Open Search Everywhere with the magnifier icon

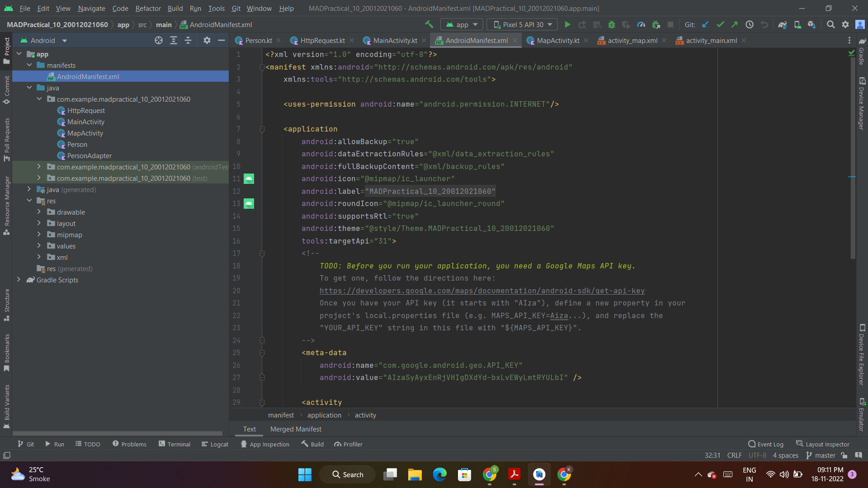click(831, 24)
